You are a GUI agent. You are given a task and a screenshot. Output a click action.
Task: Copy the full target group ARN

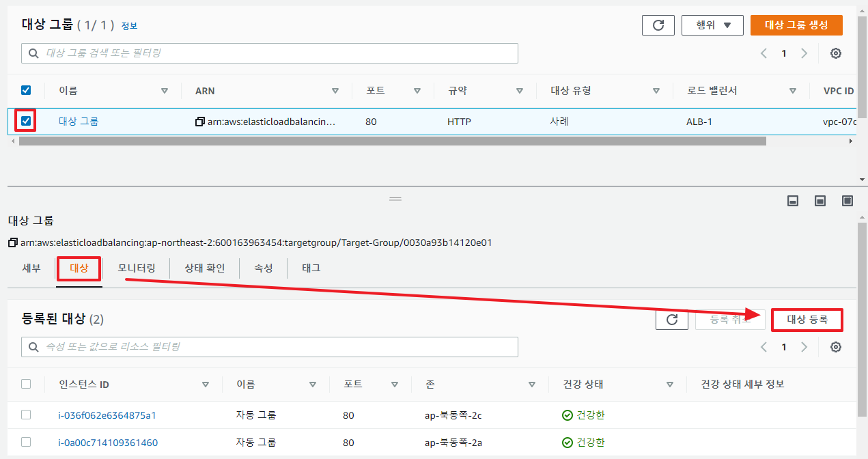pos(13,242)
